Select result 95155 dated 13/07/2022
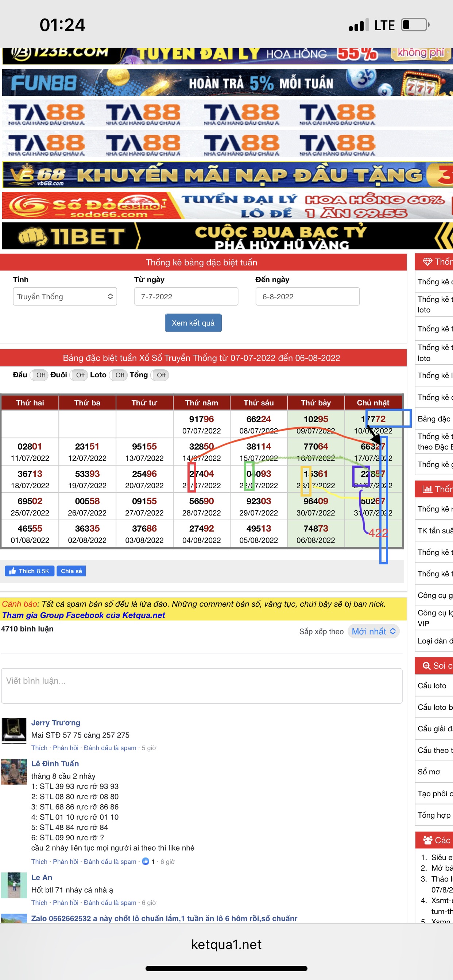The width and height of the screenshot is (453, 980). (x=144, y=452)
